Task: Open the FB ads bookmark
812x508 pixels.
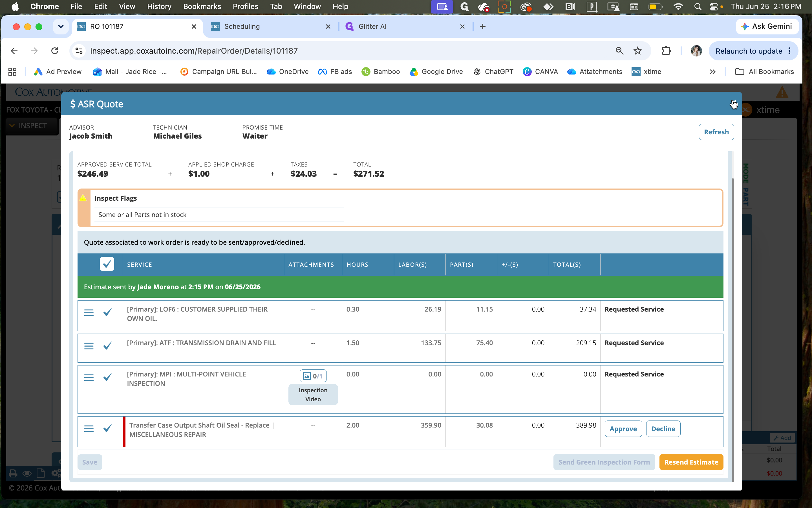Action: pos(335,72)
